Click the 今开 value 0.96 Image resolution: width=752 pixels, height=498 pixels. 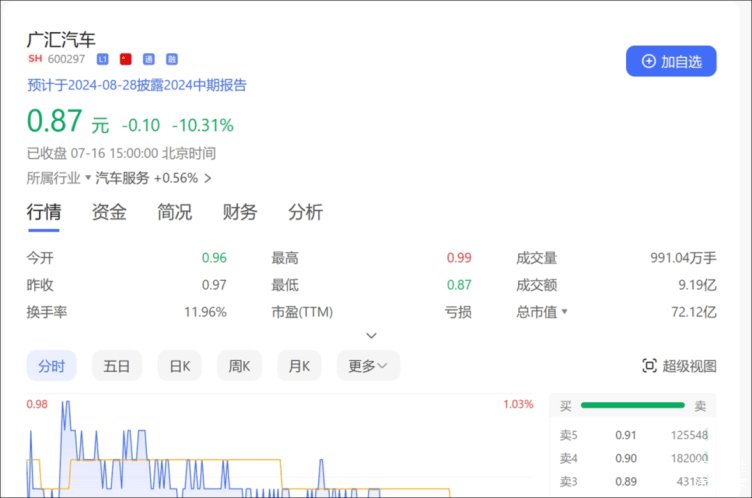pyautogui.click(x=214, y=258)
